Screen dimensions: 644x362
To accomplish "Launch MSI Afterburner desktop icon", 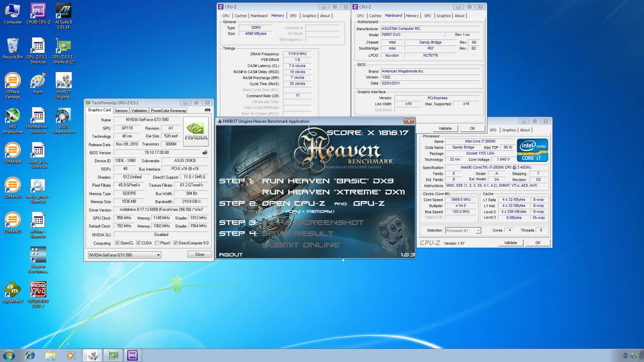I will tap(12, 121).
